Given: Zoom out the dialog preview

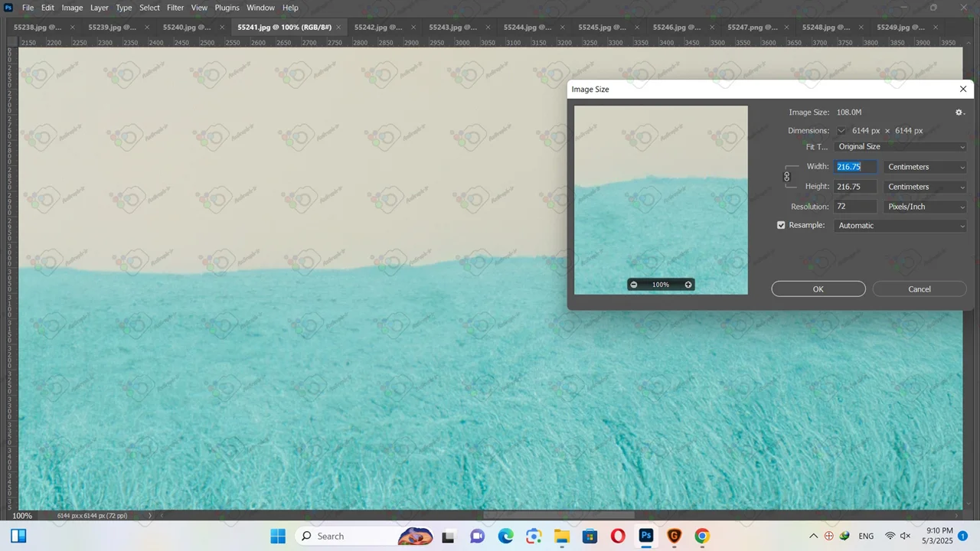Looking at the screenshot, I should 633,285.
